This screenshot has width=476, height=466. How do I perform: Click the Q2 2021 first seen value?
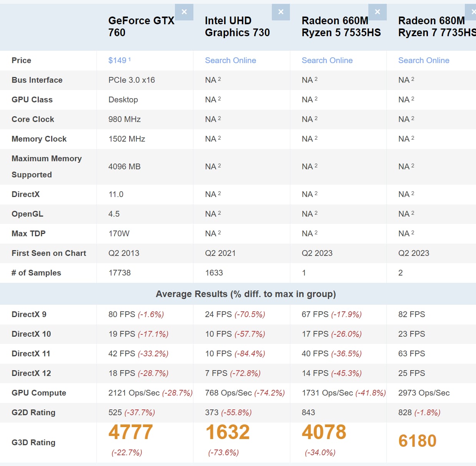[220, 253]
